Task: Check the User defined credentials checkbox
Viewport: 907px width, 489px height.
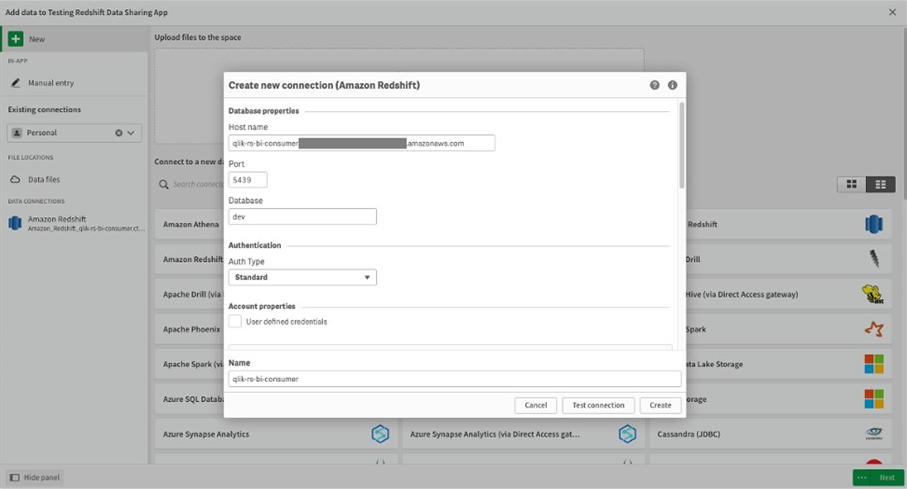Action: (235, 321)
